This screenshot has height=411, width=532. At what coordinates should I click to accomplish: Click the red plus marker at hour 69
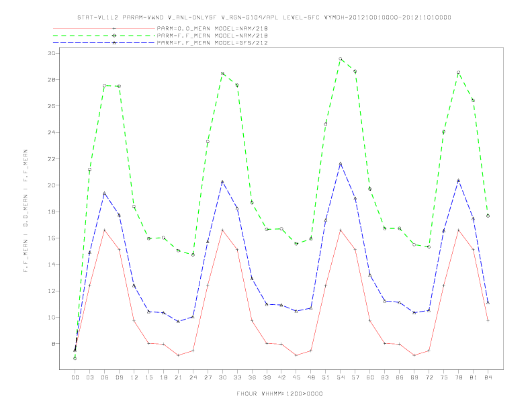click(414, 355)
